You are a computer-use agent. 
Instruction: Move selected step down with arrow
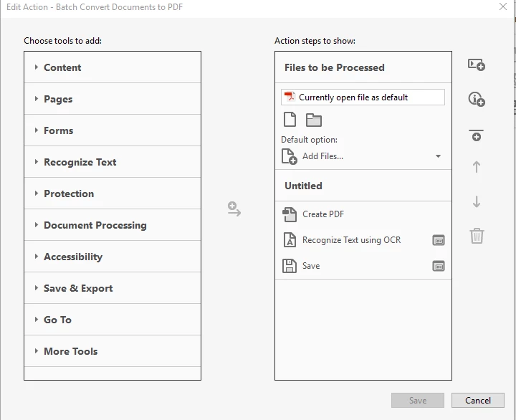click(x=476, y=201)
